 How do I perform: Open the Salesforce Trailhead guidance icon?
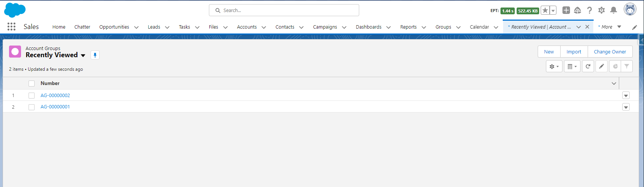[577, 10]
